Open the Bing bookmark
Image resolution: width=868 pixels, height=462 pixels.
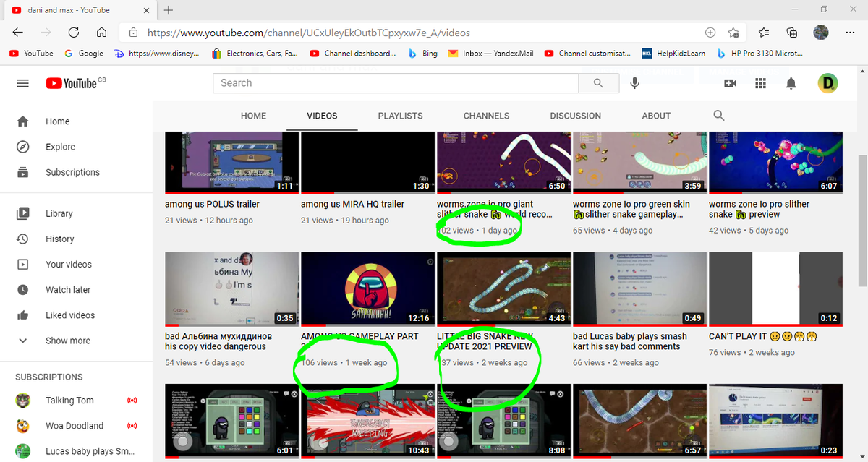coord(422,54)
